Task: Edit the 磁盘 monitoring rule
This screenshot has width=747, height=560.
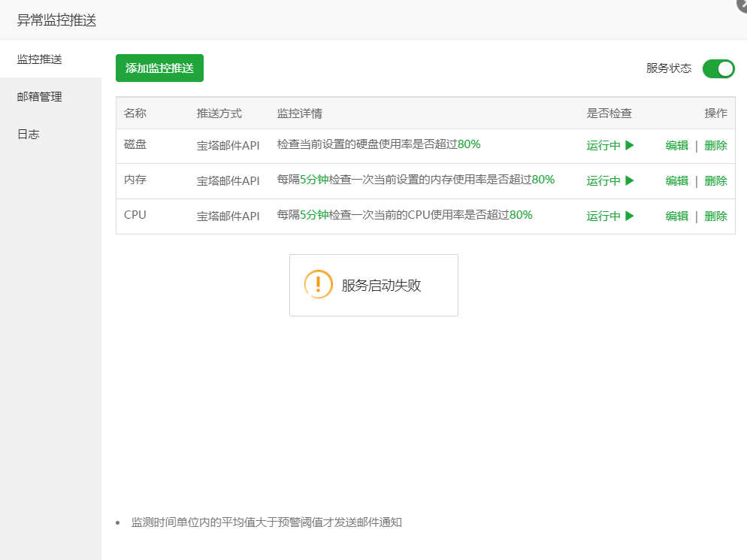Action: pyautogui.click(x=676, y=146)
